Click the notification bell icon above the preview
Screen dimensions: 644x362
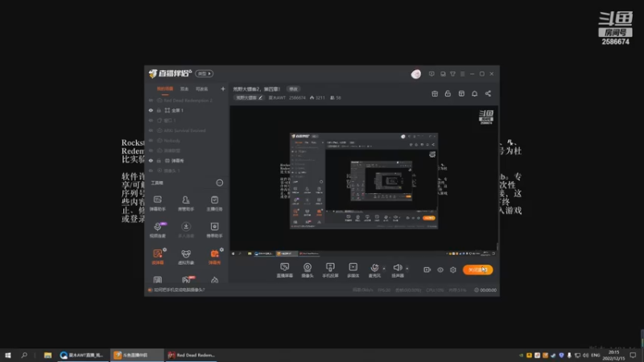coord(474,93)
